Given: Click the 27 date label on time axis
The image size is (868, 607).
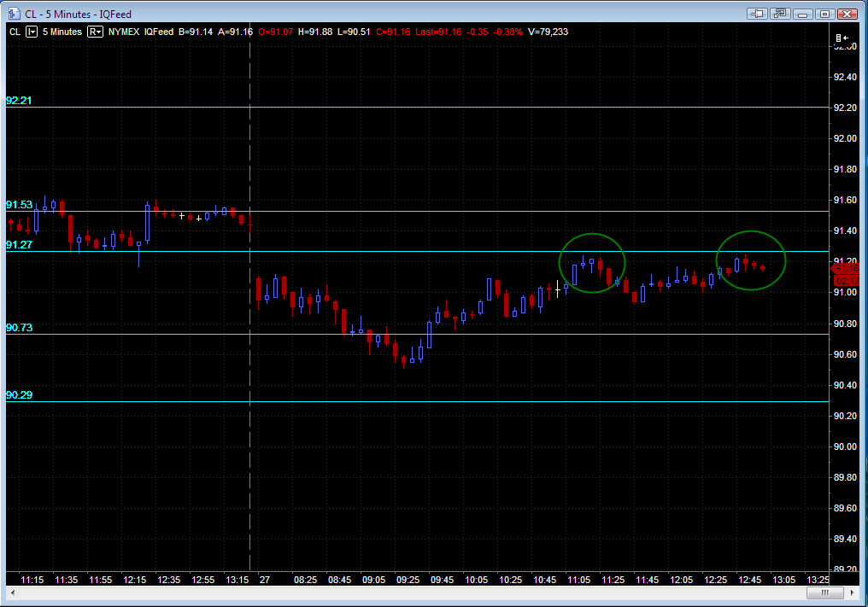Looking at the screenshot, I should [265, 580].
